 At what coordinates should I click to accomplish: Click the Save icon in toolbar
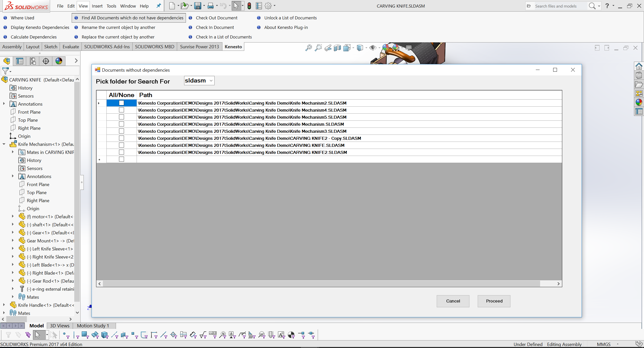pyautogui.click(x=198, y=6)
